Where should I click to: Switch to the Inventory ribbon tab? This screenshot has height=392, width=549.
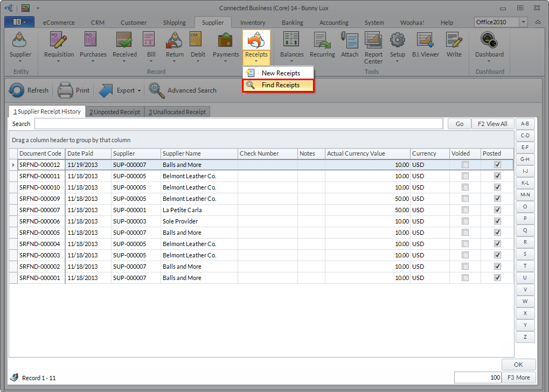click(x=253, y=23)
